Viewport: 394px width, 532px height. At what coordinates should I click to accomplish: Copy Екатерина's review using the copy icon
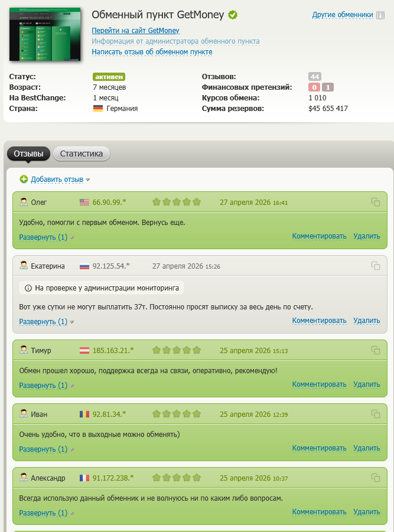tap(375, 266)
